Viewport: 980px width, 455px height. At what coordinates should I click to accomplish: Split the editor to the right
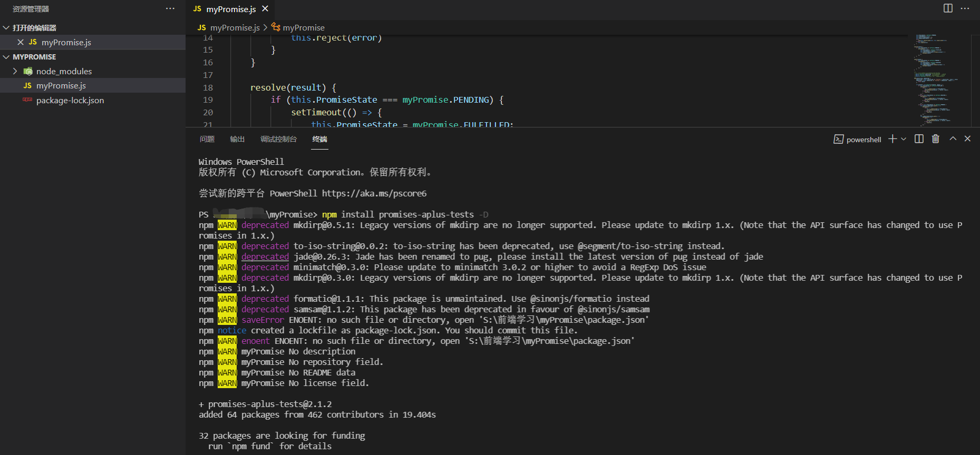[948, 8]
